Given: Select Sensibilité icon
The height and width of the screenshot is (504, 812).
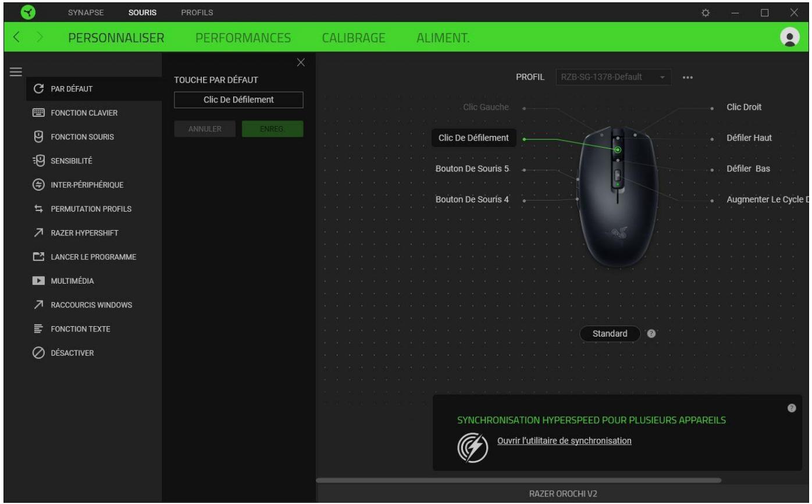Looking at the screenshot, I should pyautogui.click(x=39, y=160).
